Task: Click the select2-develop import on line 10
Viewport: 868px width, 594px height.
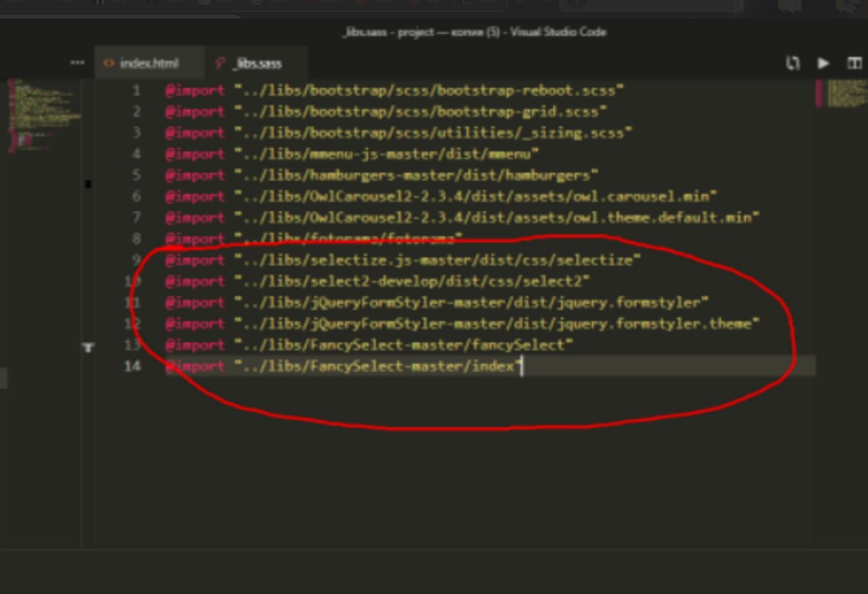Action: point(377,281)
